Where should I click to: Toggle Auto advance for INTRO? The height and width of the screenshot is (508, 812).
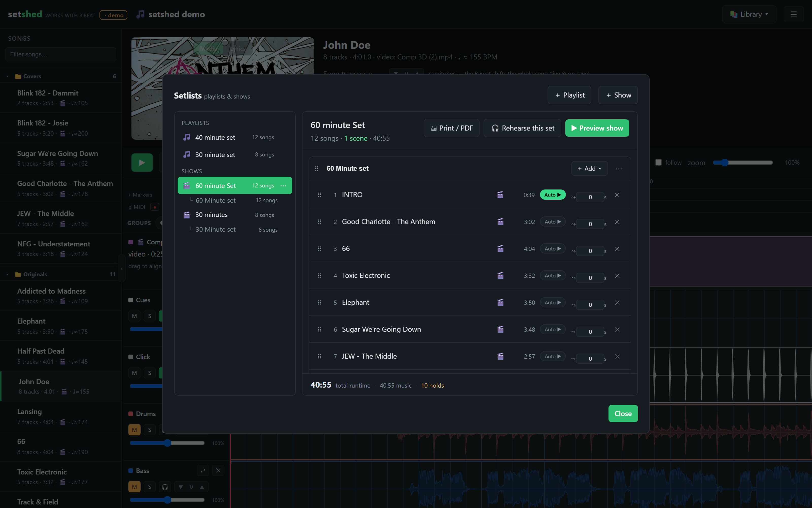click(x=553, y=195)
